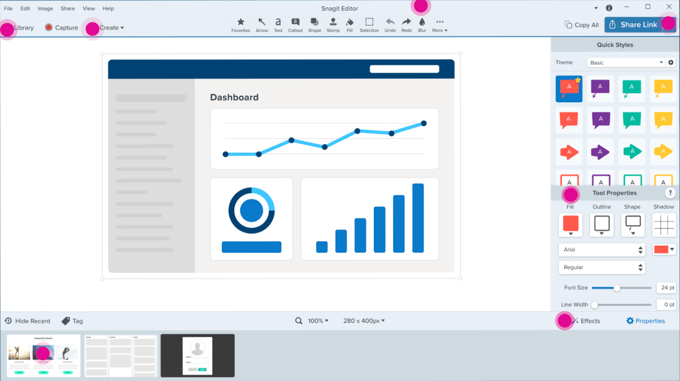The image size is (680, 381).
Task: Open the Share menu
Action: pos(68,8)
